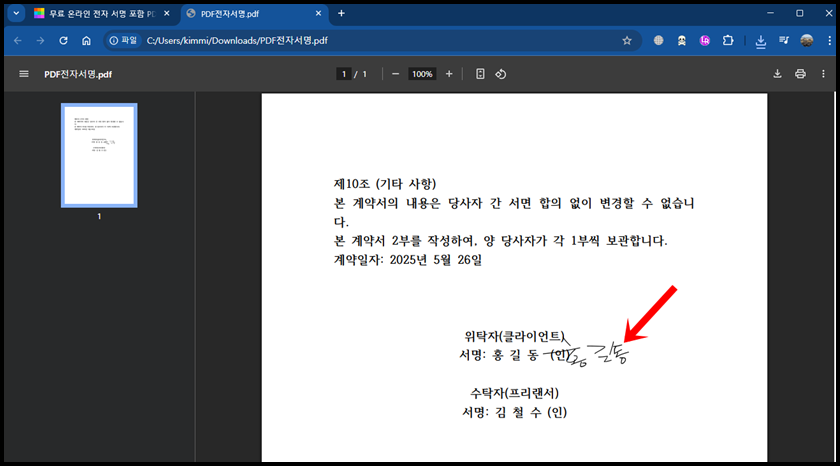
Task: Open a new browser tab
Action: [341, 13]
